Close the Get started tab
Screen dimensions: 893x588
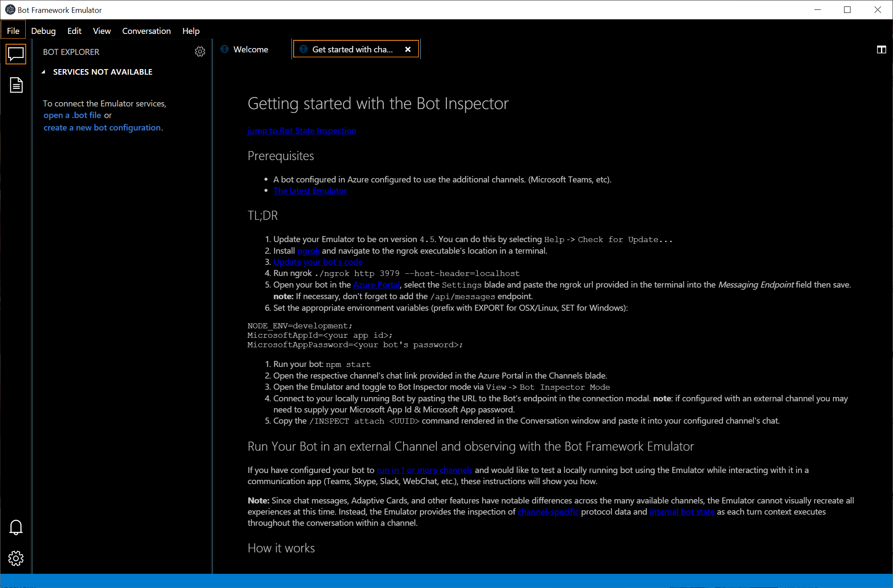pyautogui.click(x=408, y=49)
